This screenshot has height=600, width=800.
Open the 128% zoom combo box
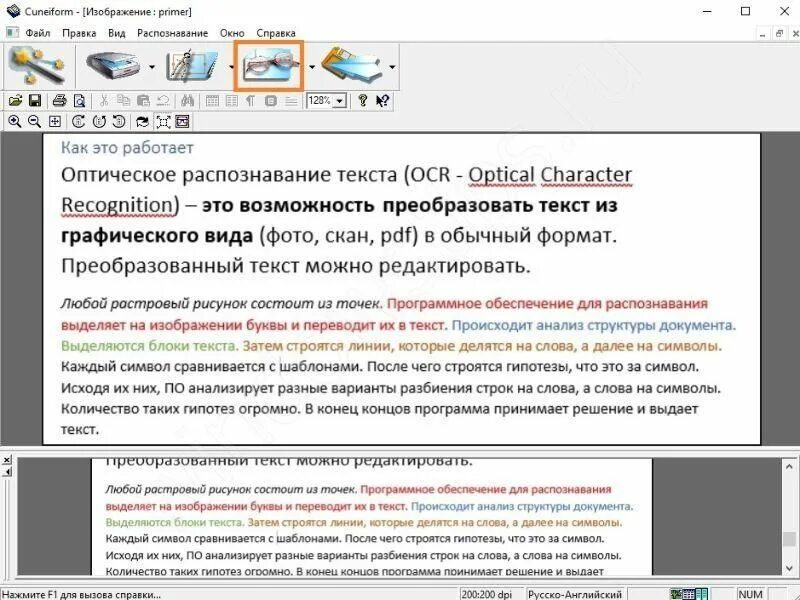click(x=327, y=101)
